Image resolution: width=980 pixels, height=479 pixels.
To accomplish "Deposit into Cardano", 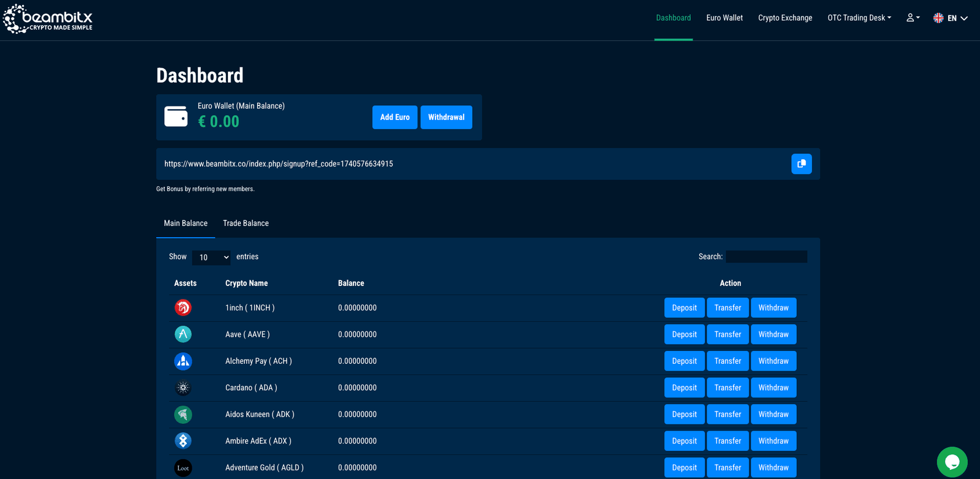I will (x=684, y=388).
